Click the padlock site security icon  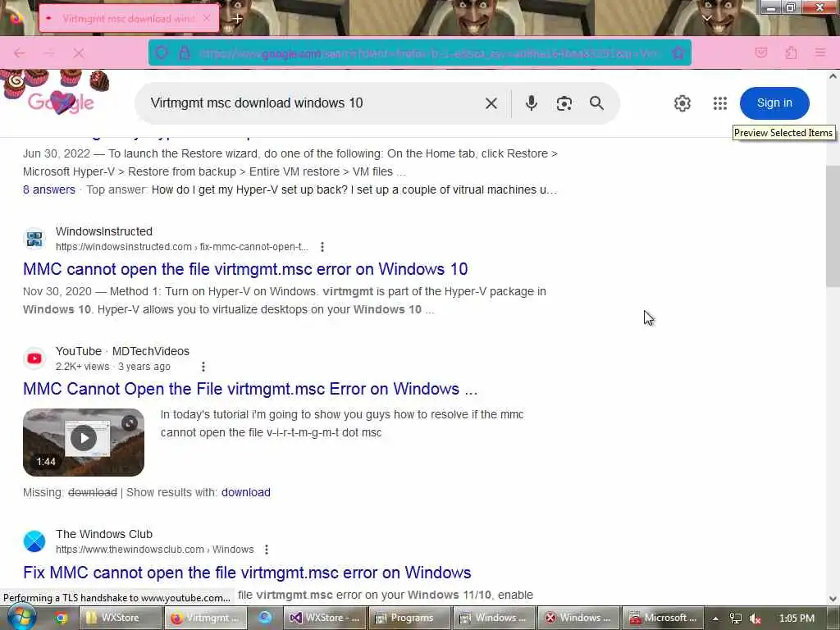[x=185, y=53]
